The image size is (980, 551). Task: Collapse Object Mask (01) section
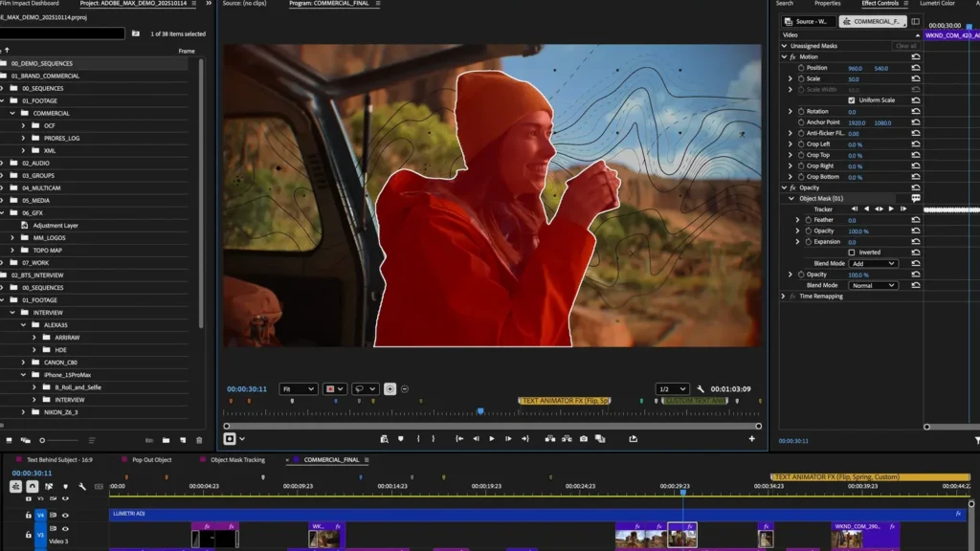click(791, 199)
